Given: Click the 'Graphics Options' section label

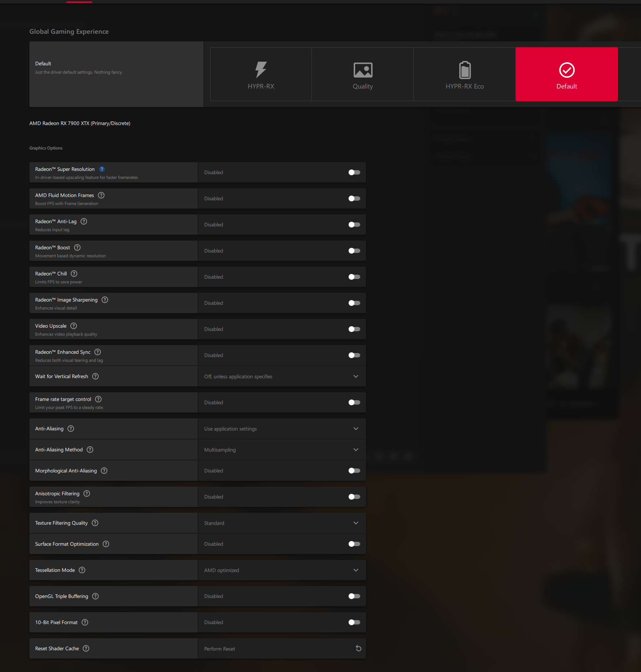Looking at the screenshot, I should tap(46, 148).
